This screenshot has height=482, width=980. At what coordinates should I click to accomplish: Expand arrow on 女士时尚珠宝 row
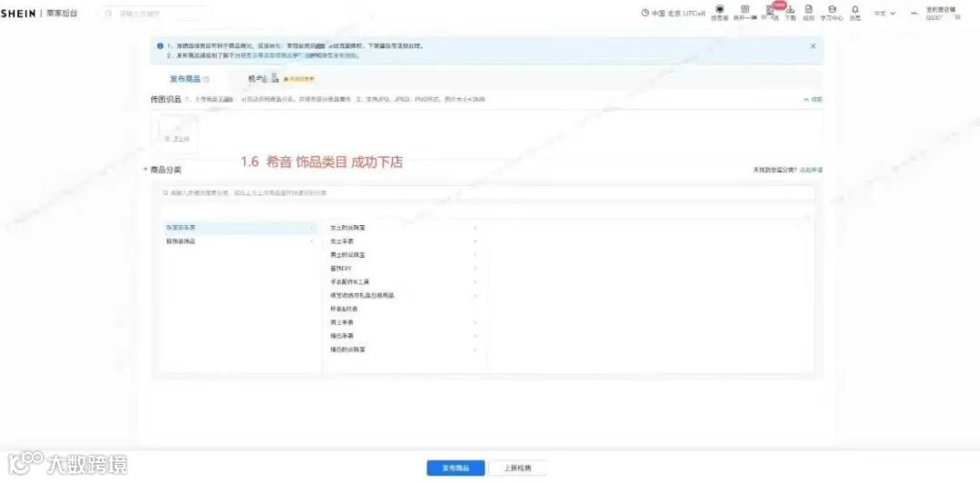click(x=475, y=228)
